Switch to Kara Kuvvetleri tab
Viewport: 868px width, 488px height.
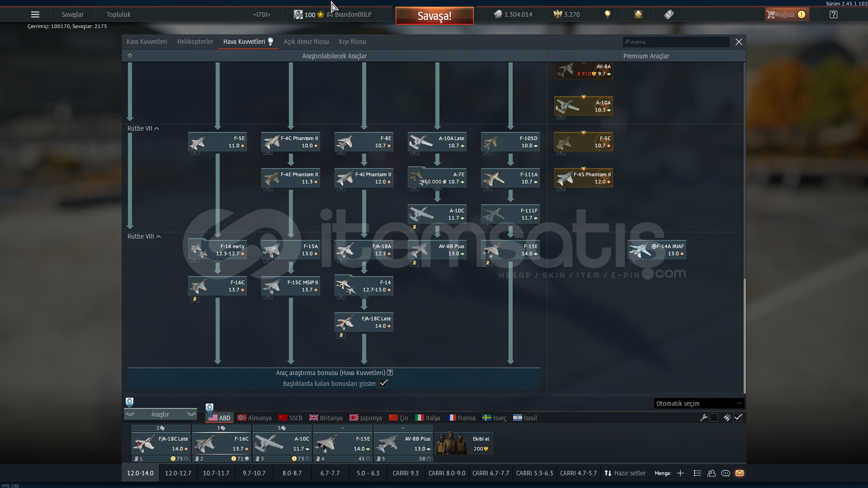pos(146,42)
